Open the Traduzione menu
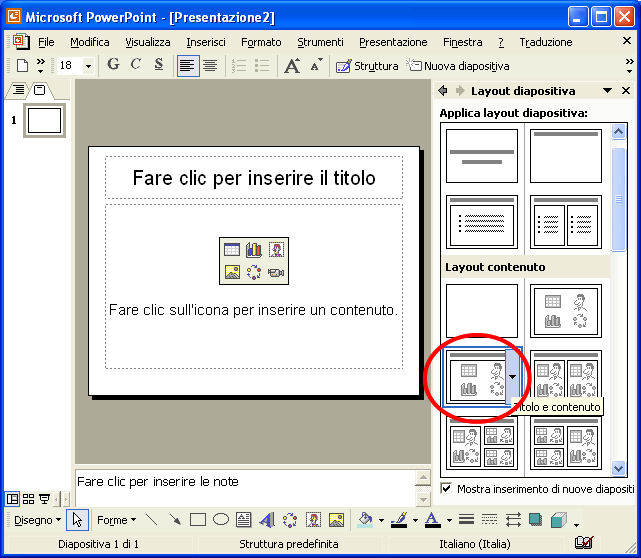Viewport: 641px width, 558px height. [x=546, y=42]
